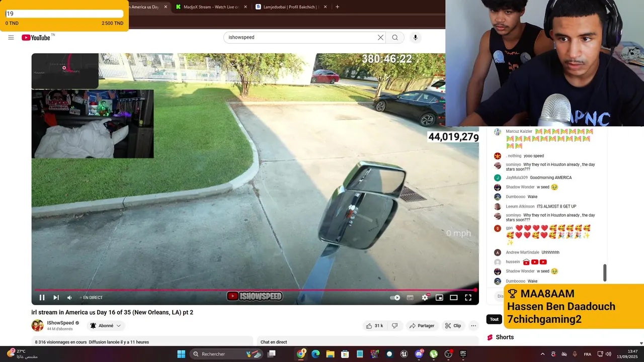
Task: Expand the Abonné notification dropdown
Action: pos(106,326)
